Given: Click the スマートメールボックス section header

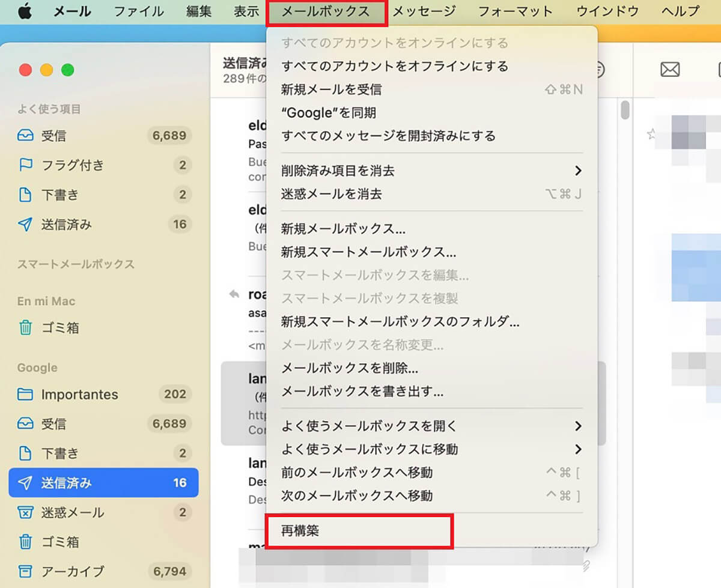Looking at the screenshot, I should (76, 264).
